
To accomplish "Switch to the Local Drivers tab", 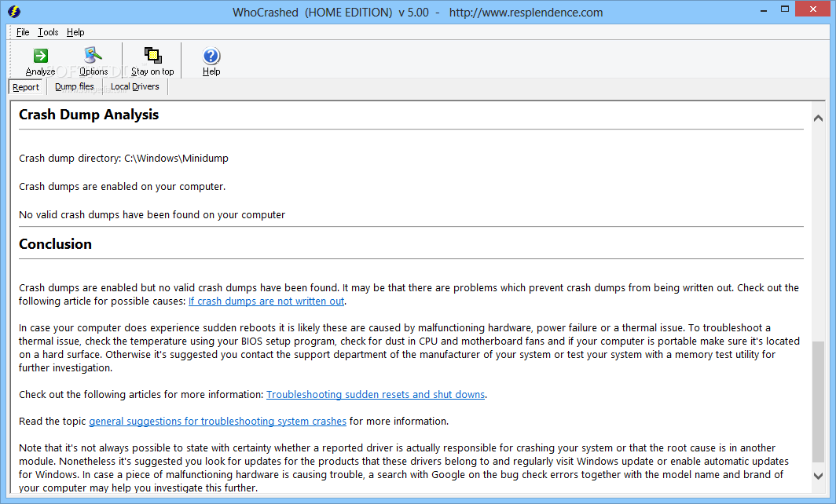I will click(x=135, y=87).
